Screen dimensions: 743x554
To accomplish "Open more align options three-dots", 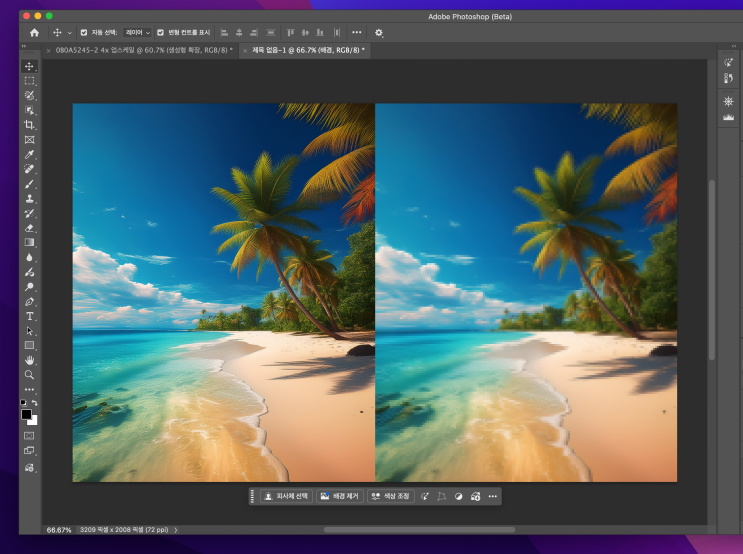I will [x=357, y=33].
